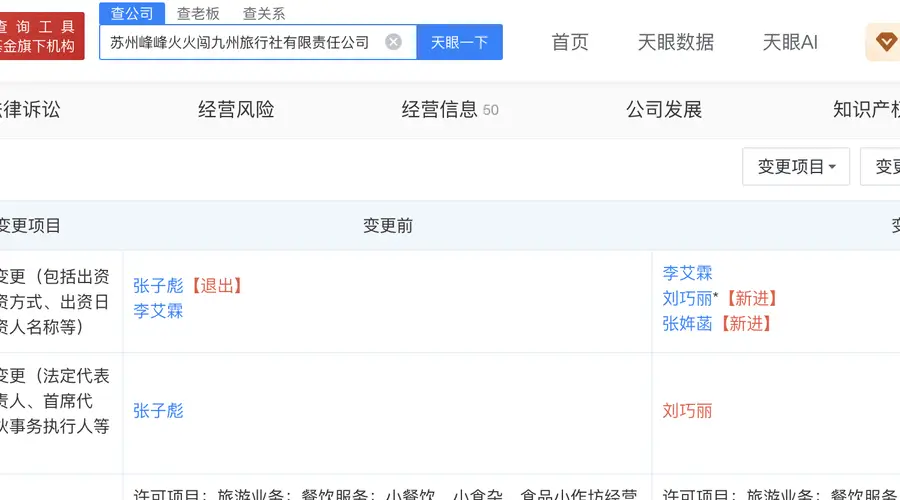Go to 首页 in the top navigation
Screen dimensions: 900x500
point(570,42)
